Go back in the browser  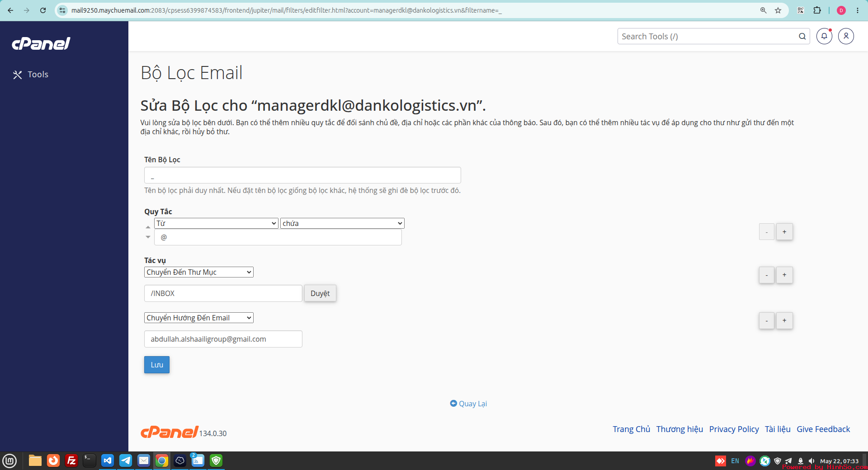(10, 10)
